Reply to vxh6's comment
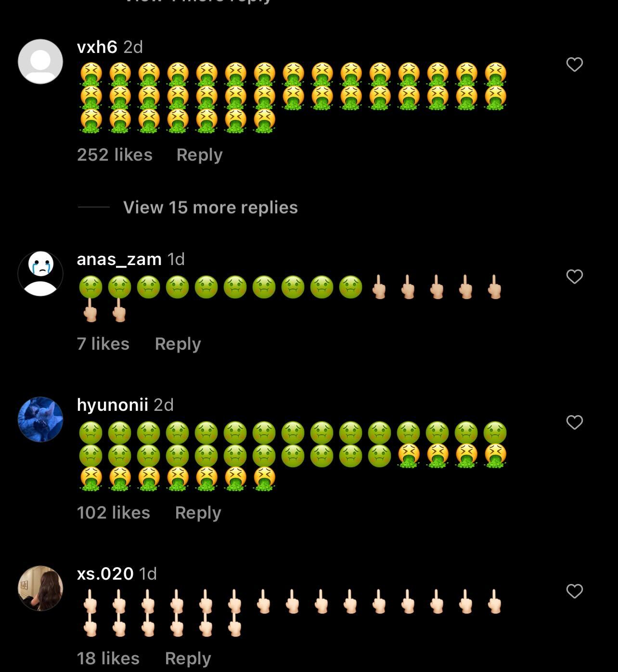The width and height of the screenshot is (618, 672). click(x=199, y=155)
